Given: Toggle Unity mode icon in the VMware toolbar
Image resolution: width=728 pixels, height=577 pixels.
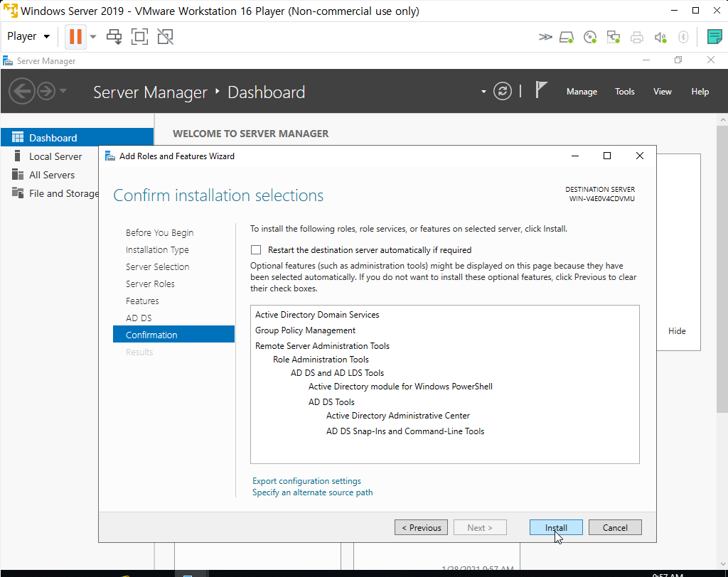Looking at the screenshot, I should click(x=165, y=37).
